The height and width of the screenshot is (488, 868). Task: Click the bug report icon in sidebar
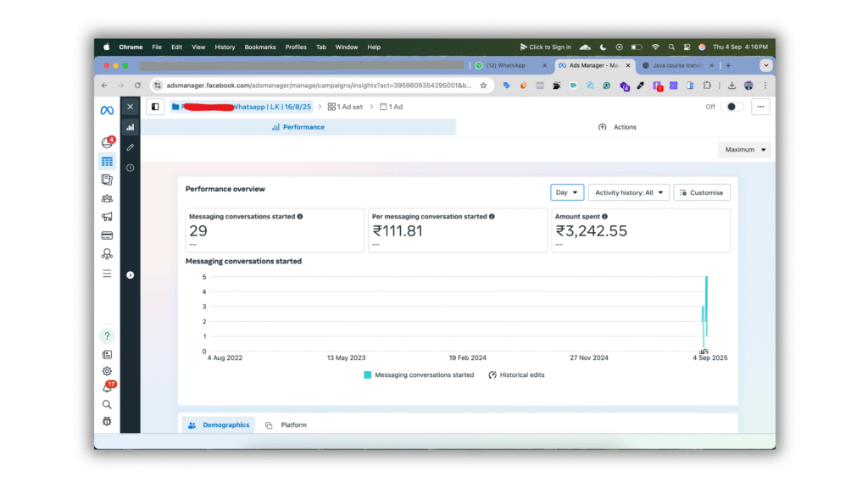[x=107, y=421]
